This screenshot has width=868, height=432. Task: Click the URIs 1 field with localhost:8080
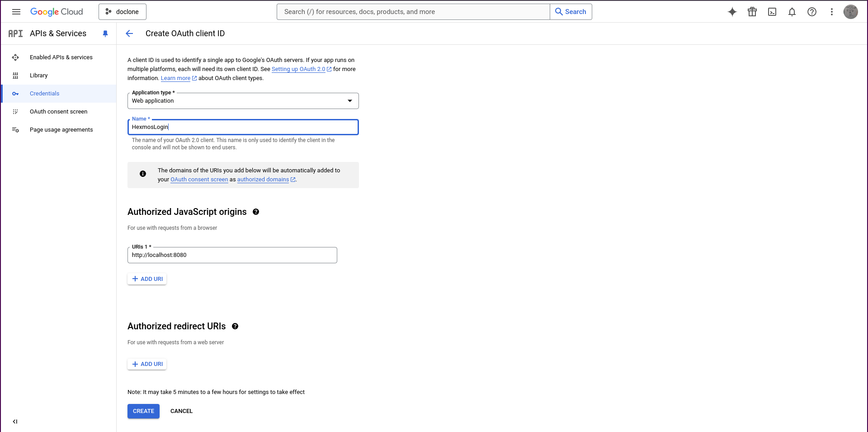pos(232,255)
